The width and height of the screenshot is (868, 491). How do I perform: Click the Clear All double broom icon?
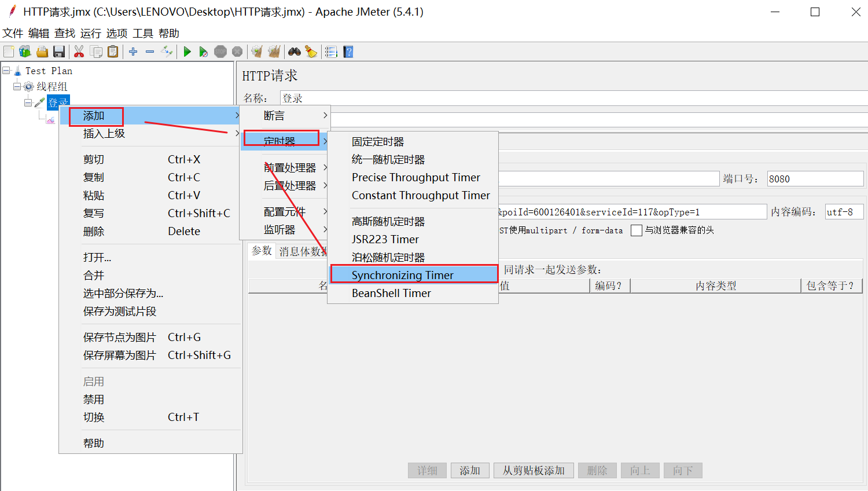(x=274, y=52)
